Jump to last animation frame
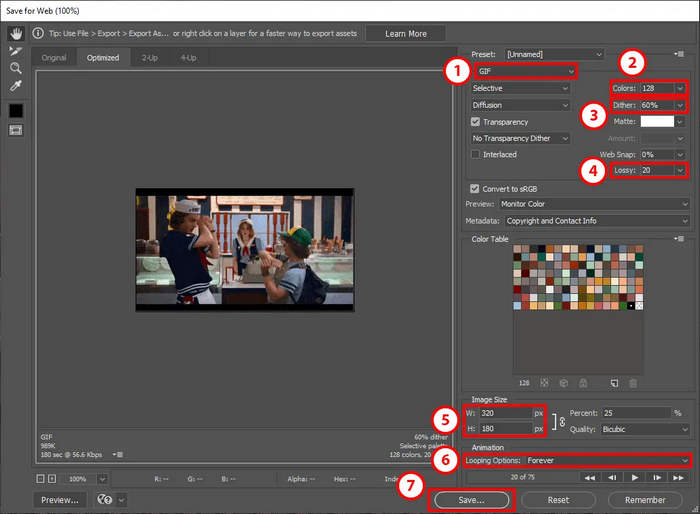Screen dimensions: 700x514 [679, 477]
